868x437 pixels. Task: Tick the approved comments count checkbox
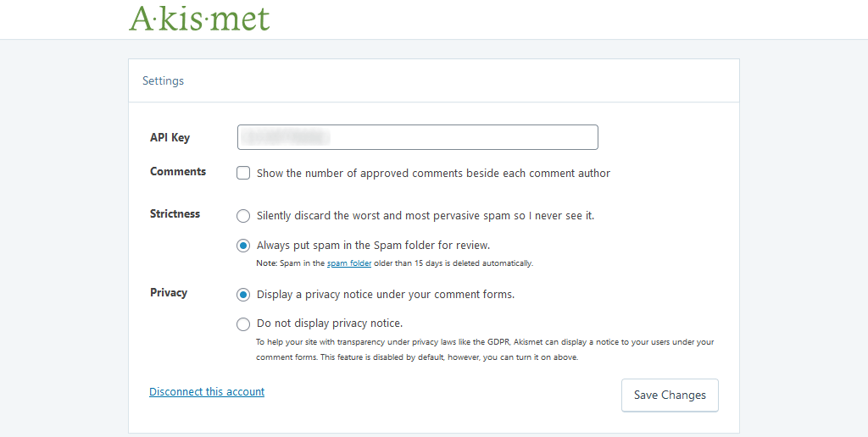243,173
